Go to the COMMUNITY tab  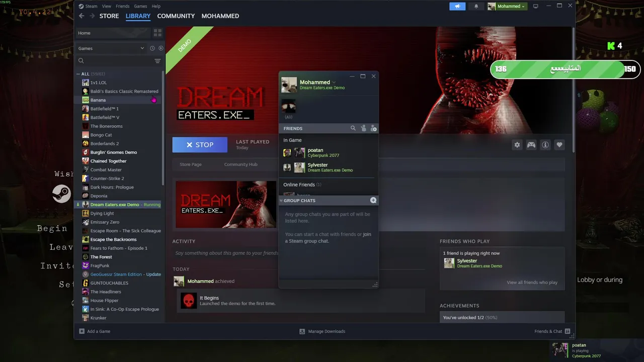tap(176, 16)
